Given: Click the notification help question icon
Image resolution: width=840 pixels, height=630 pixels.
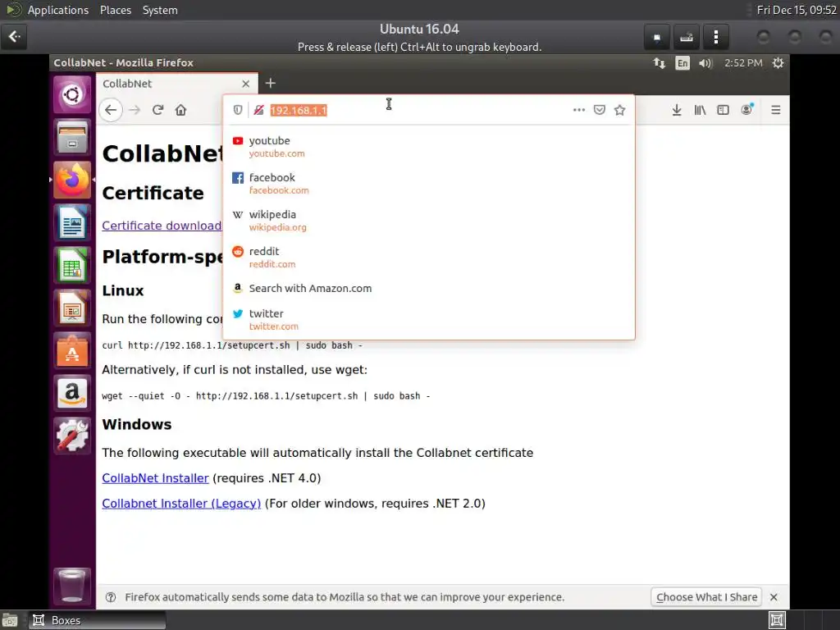Looking at the screenshot, I should pos(111,597).
